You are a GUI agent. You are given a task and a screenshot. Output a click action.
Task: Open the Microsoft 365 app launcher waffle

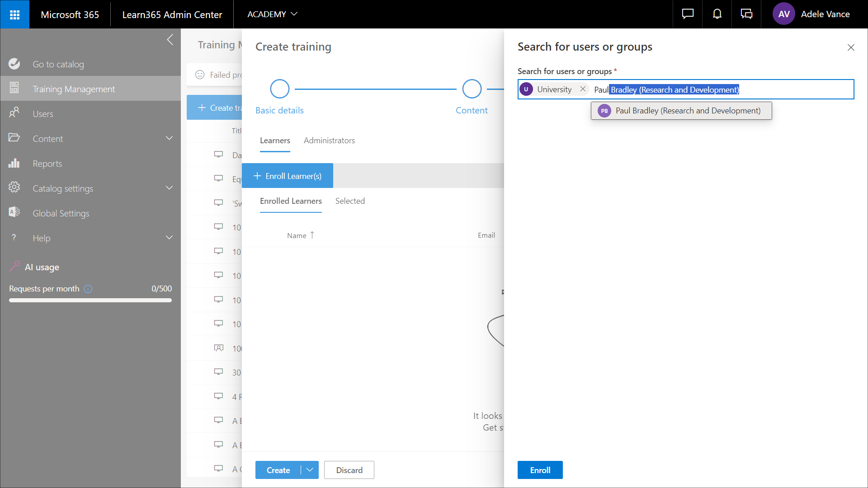(14, 14)
